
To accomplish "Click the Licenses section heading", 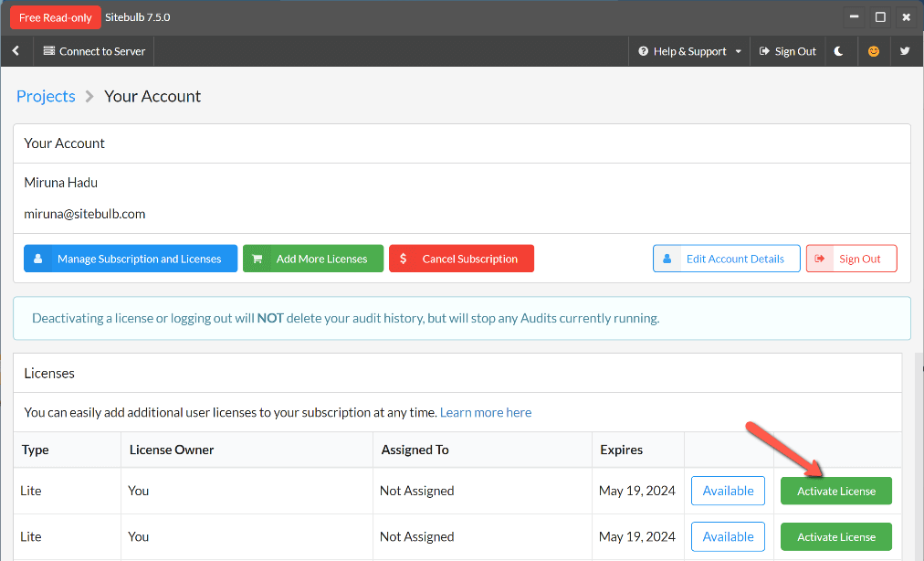I will [49, 374].
